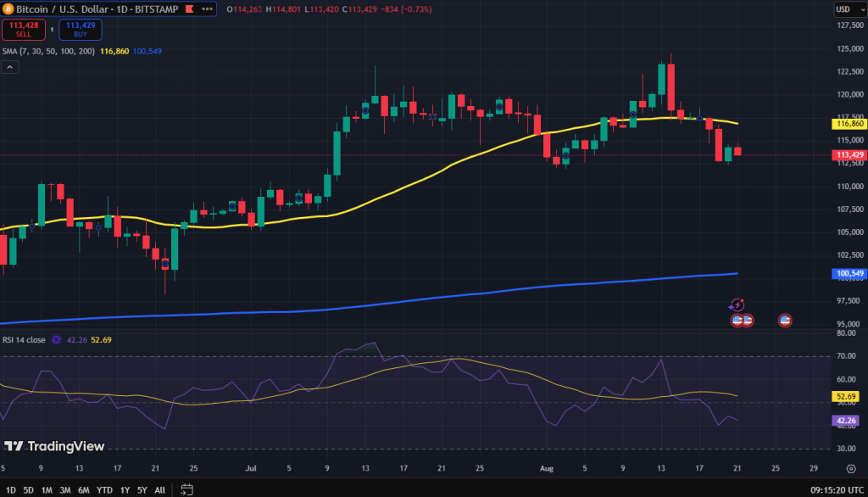The image size is (868, 497).
Task: Open chart settings gear icon on time axis
Action: tap(851, 469)
